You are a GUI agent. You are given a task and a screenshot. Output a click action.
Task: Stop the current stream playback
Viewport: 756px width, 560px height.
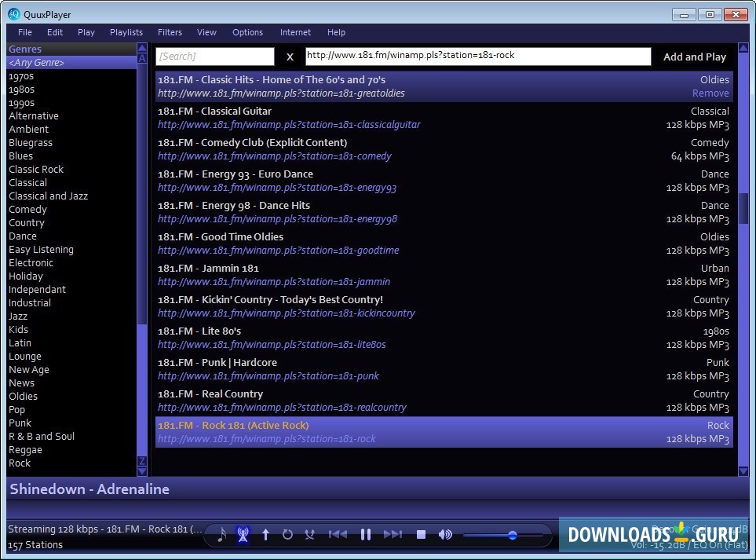(421, 534)
